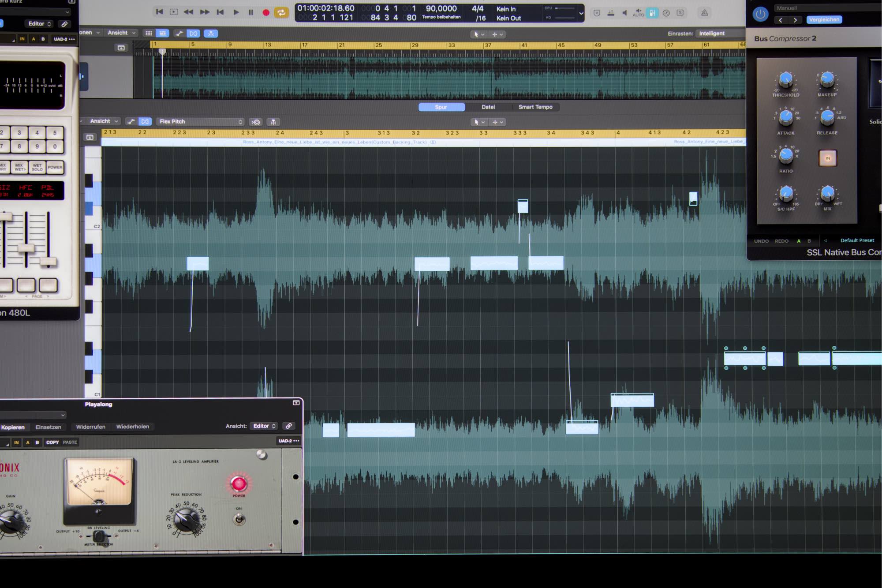The width and height of the screenshot is (882, 588).
Task: Toggle the Flex icon in tracks toolbar
Action: tap(193, 34)
